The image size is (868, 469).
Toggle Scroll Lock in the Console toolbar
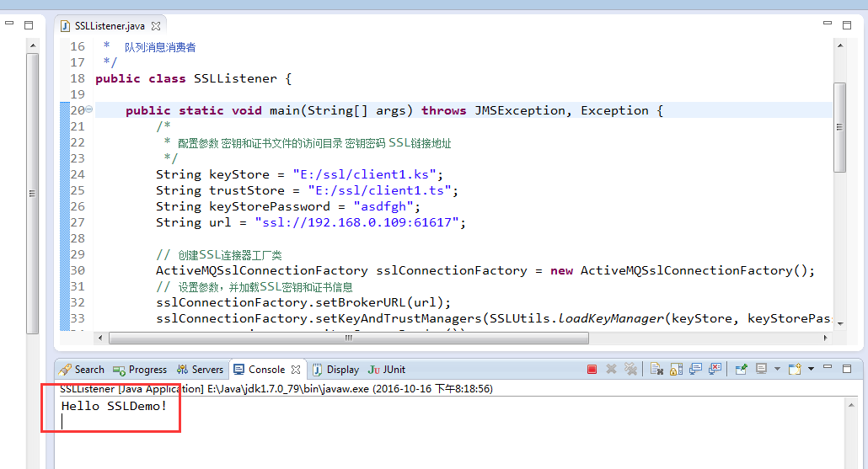pyautogui.click(x=676, y=369)
